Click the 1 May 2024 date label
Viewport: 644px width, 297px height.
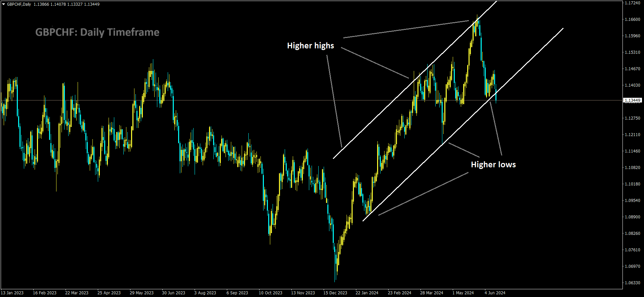click(x=463, y=293)
